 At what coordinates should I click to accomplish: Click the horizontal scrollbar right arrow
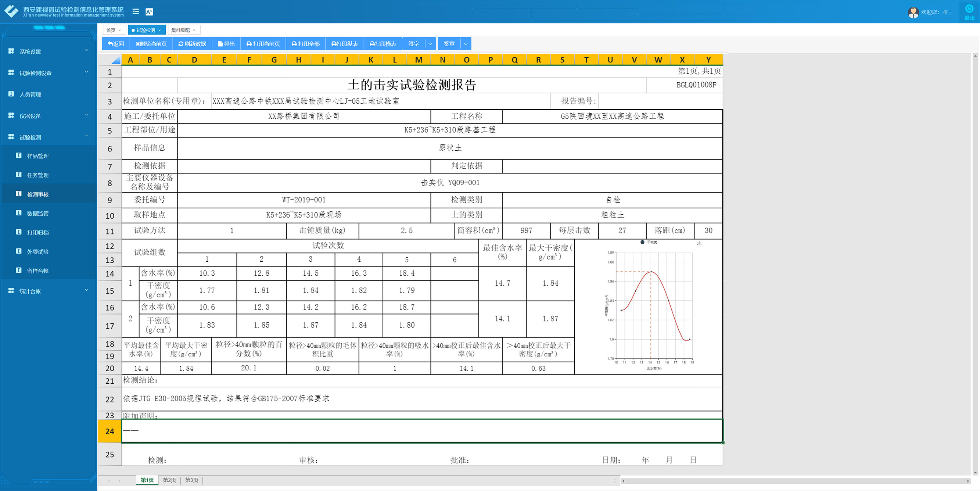click(x=968, y=481)
